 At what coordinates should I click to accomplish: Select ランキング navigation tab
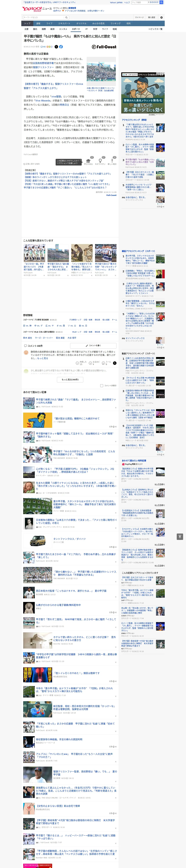pos(115,24)
